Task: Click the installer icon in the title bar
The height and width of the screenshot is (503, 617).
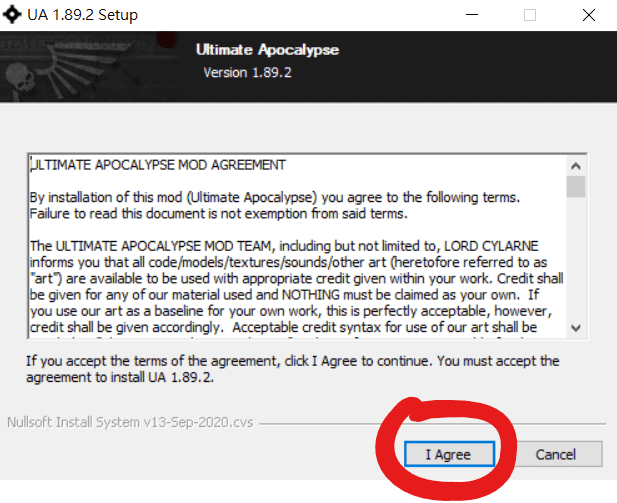Action: (x=12, y=15)
